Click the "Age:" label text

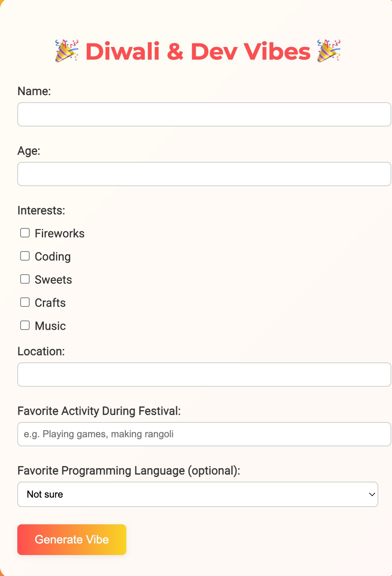point(29,151)
